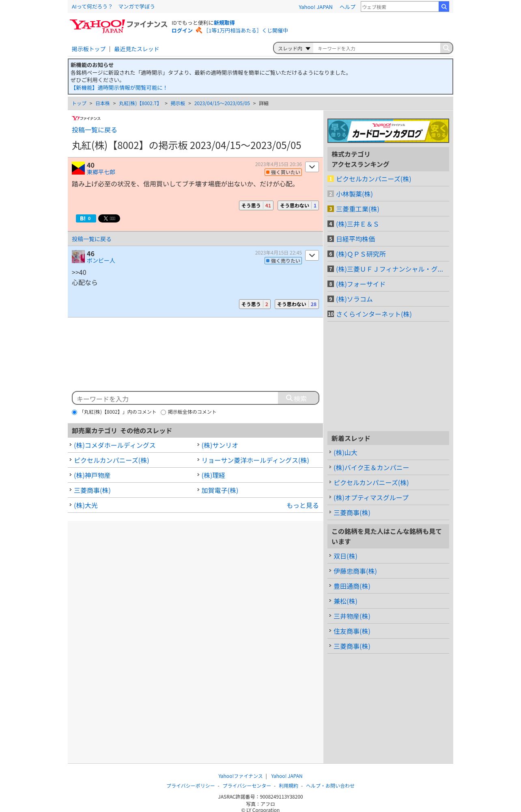The image size is (521, 812).
Task: Click the 新規取得 link
Action: [x=224, y=23]
